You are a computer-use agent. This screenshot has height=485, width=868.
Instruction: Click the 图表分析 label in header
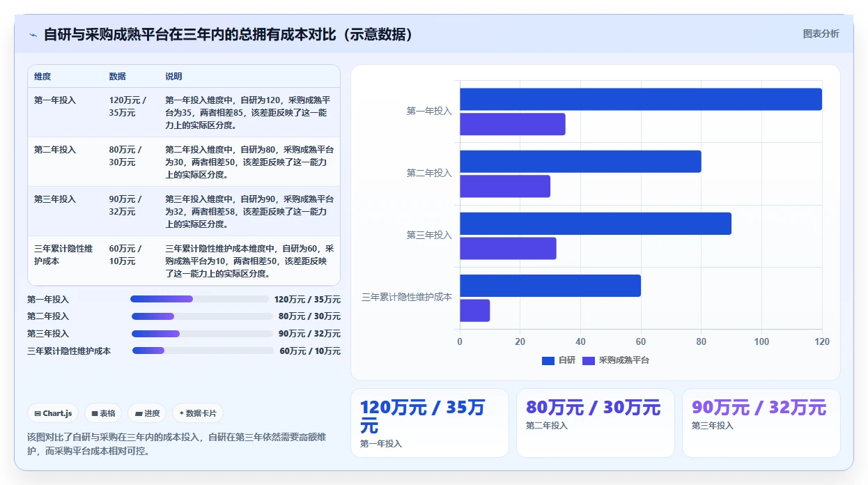pos(821,33)
